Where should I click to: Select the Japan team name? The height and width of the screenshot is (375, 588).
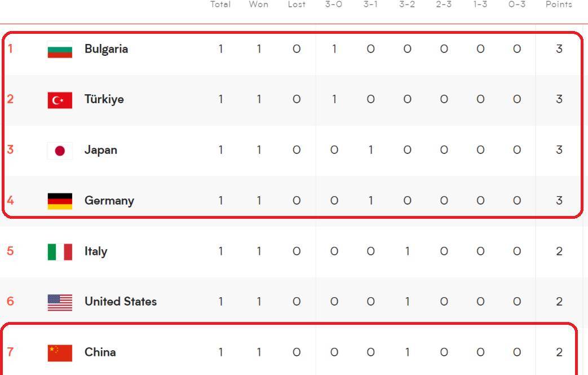101,151
